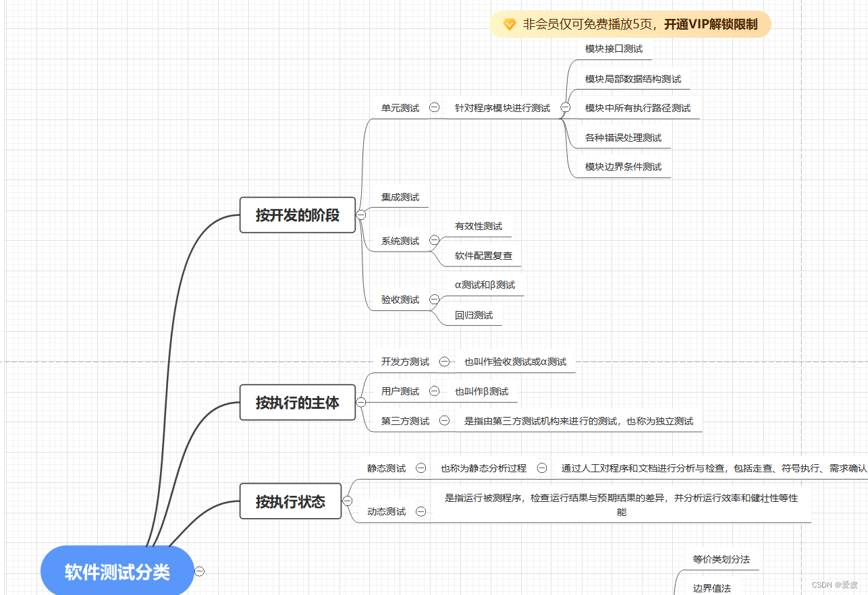This screenshot has height=595, width=868.
Task: Click the 第三方测试机构 description text
Action: coord(578,421)
